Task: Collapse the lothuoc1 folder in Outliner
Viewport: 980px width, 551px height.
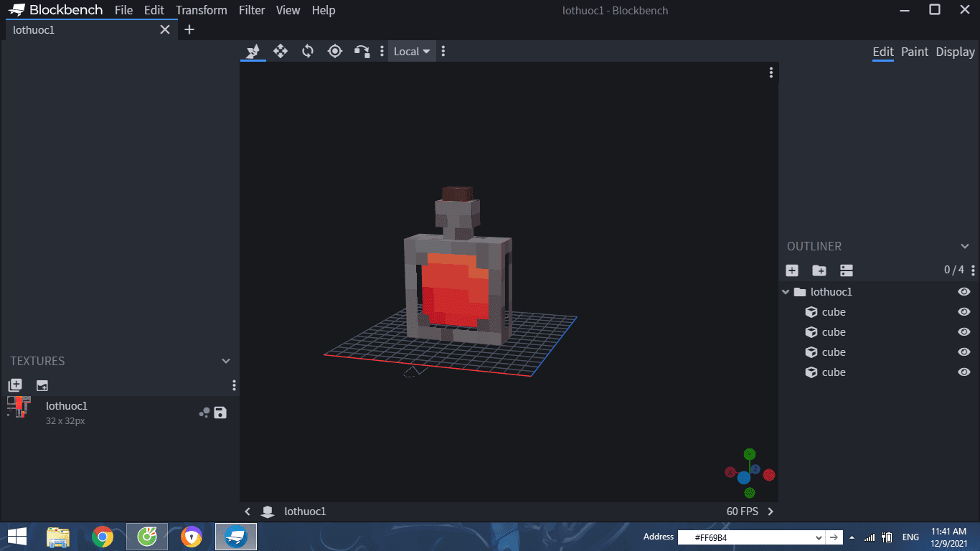Action: tap(786, 292)
